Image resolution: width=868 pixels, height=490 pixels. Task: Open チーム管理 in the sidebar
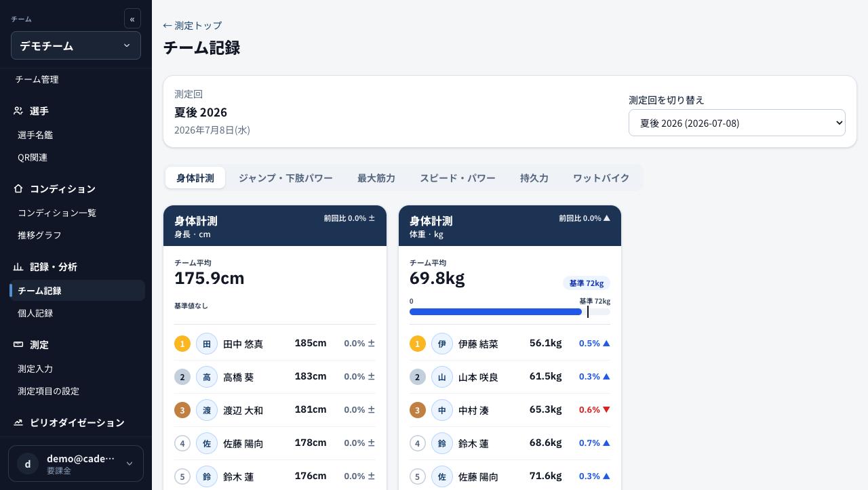(37, 79)
